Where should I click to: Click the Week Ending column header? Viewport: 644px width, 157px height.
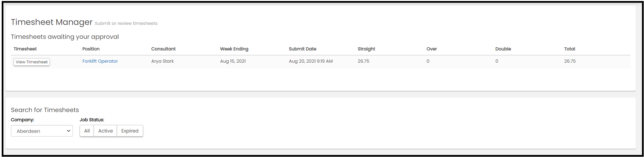point(234,49)
